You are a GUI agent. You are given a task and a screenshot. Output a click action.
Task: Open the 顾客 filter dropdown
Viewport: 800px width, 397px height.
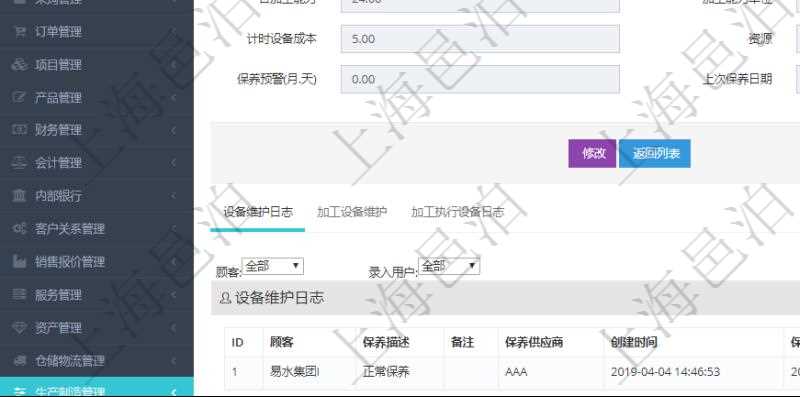click(x=272, y=266)
